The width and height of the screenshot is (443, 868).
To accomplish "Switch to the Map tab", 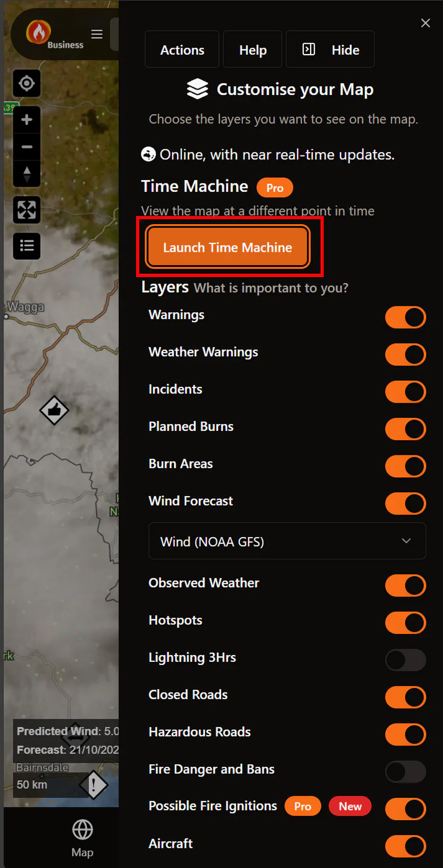I will coord(82,838).
